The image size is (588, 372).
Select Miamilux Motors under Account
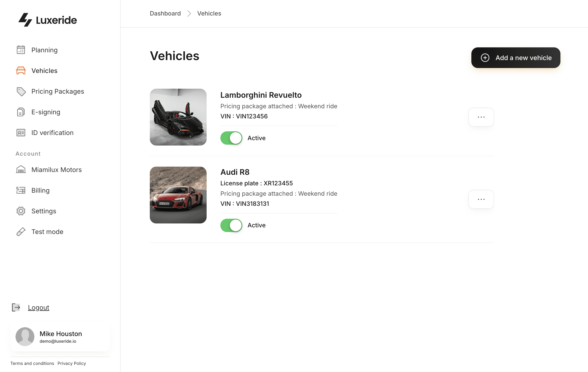[56, 169]
